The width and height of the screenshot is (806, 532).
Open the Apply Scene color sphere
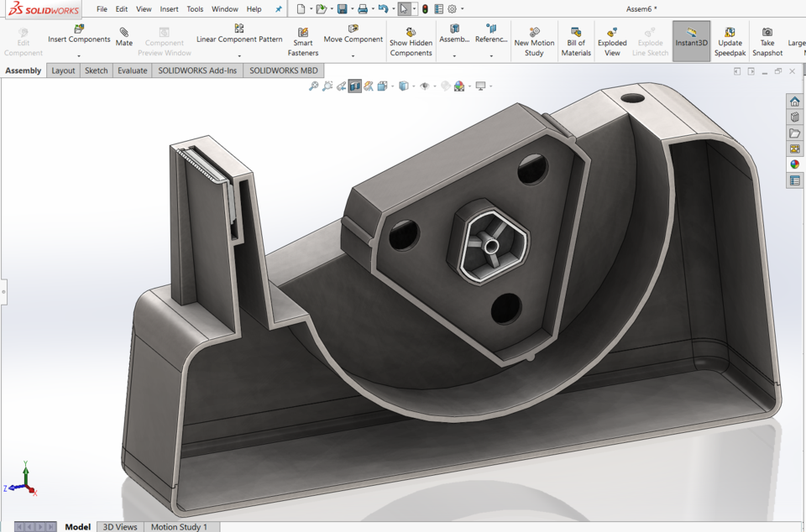(458, 85)
